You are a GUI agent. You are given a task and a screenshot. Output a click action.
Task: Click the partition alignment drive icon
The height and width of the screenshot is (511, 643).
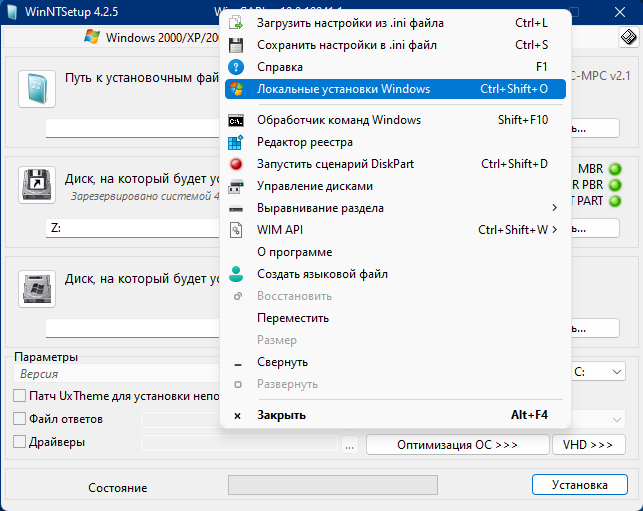[236, 209]
